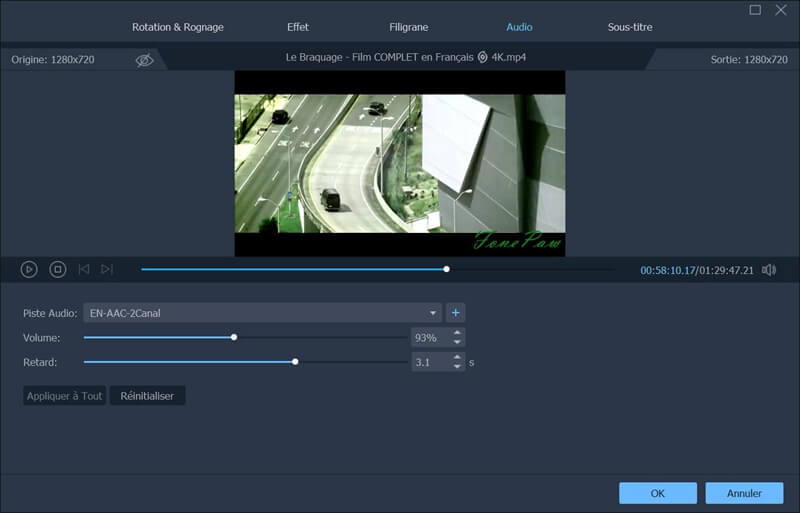Click the Volume slider handle
Viewport: 800px width, 513px height.
[x=234, y=337]
